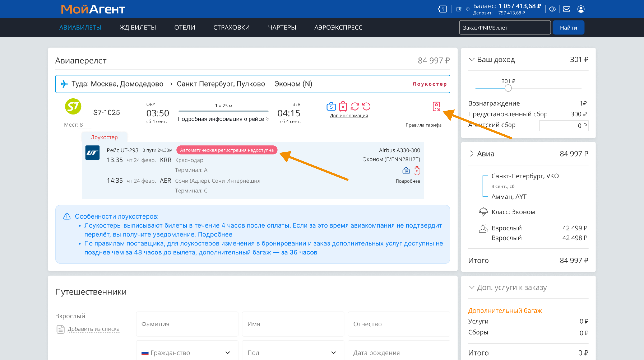Open the Гражданство dropdown
The width and height of the screenshot is (644, 360).
point(187,352)
